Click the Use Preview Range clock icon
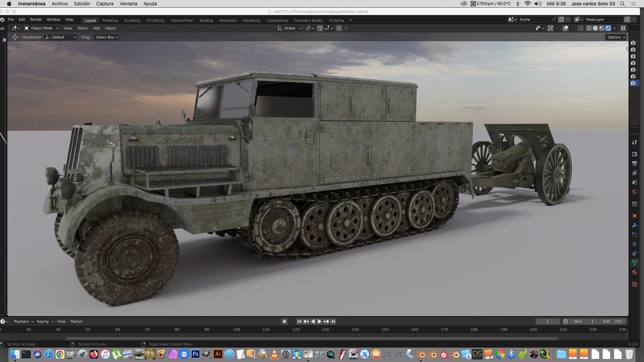 point(566,321)
